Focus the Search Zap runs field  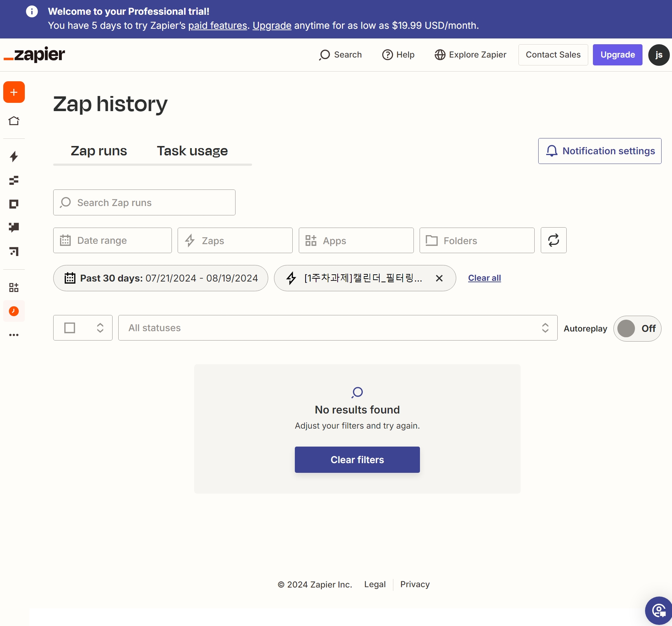(144, 202)
